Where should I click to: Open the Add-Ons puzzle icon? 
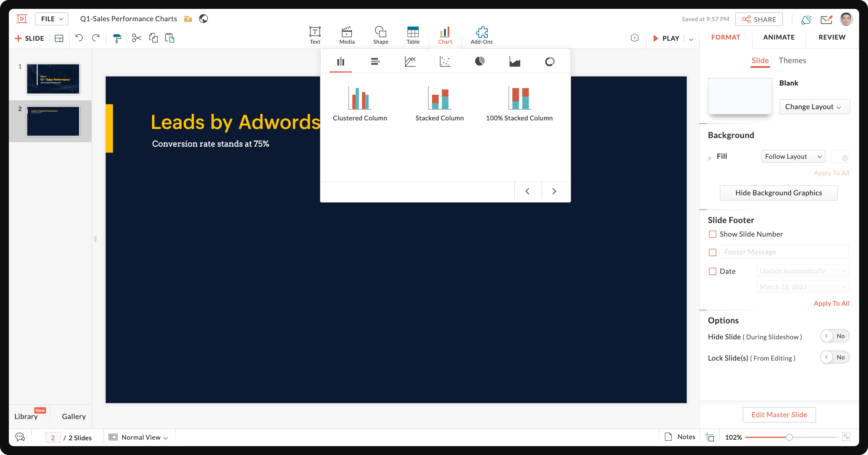point(482,35)
